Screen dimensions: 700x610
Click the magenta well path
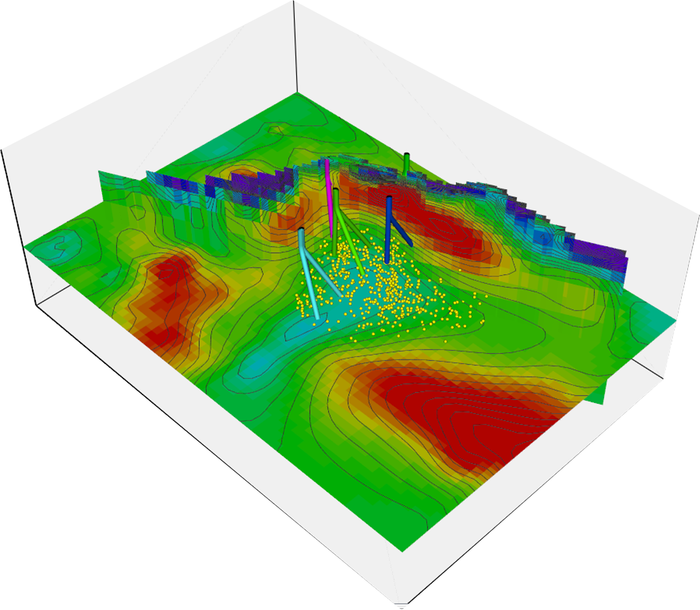click(329, 196)
